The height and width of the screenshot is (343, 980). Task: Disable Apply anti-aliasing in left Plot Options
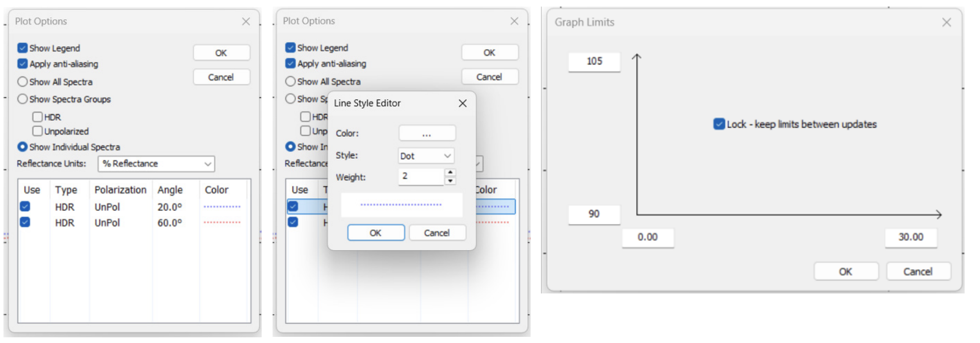click(x=23, y=64)
